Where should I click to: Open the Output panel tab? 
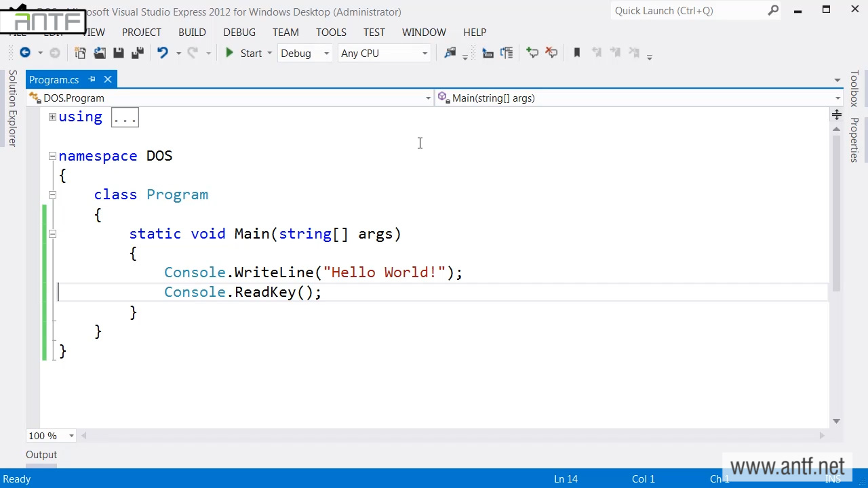point(41,455)
